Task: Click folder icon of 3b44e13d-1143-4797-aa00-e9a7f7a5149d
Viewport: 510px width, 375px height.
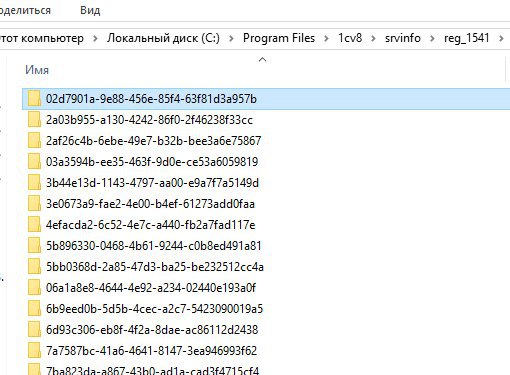Action: (x=34, y=183)
